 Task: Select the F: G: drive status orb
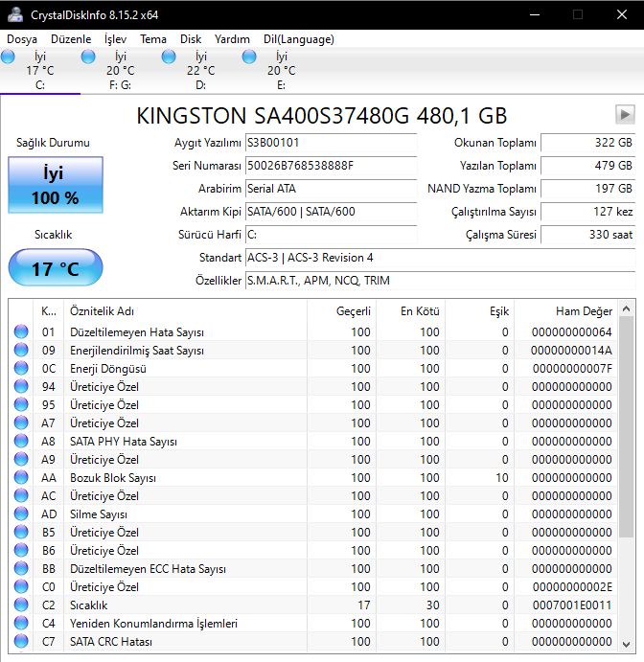[89, 57]
